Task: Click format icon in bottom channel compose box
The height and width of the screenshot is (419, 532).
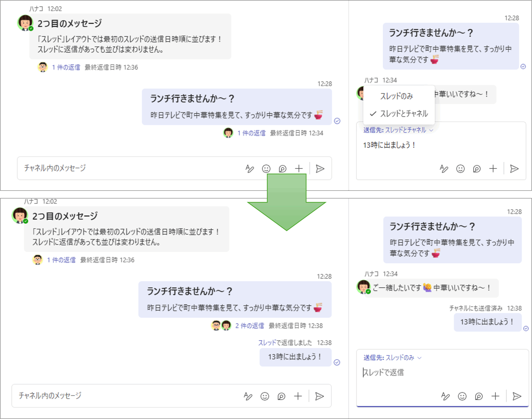Action: coord(248,396)
